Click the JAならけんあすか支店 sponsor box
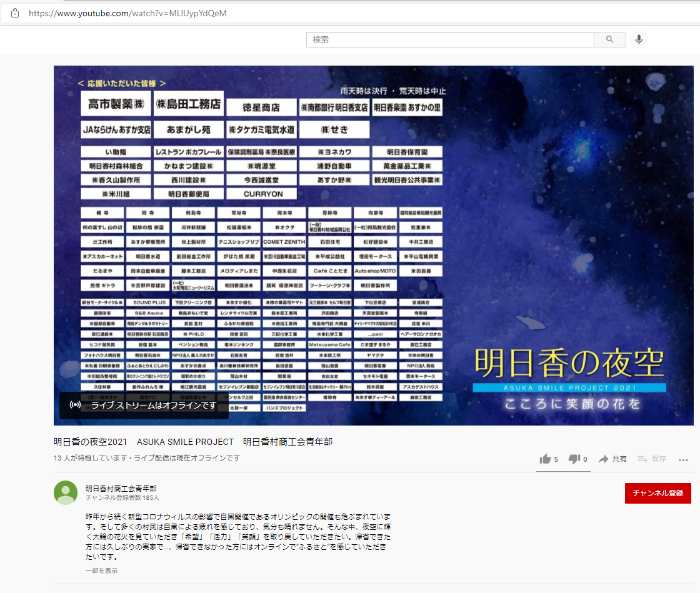The image size is (700, 593). [x=116, y=129]
